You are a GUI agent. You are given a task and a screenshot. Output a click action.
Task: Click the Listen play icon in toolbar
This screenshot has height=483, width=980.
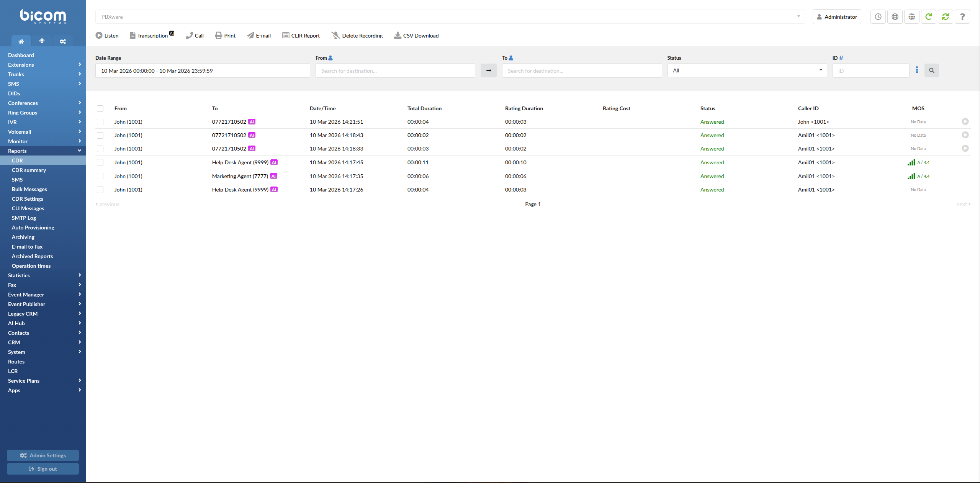click(99, 36)
